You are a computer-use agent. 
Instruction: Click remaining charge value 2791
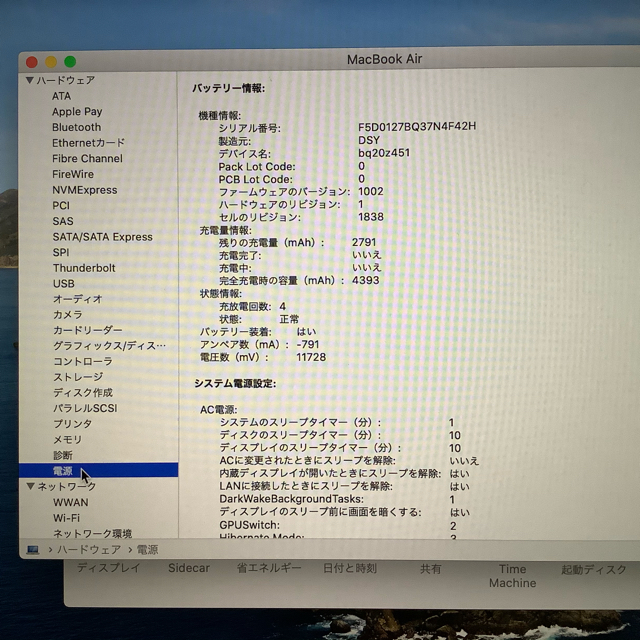[x=364, y=242]
